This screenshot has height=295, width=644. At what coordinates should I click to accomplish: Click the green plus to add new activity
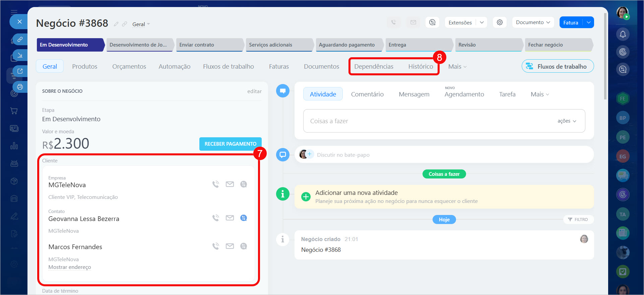coord(306,197)
